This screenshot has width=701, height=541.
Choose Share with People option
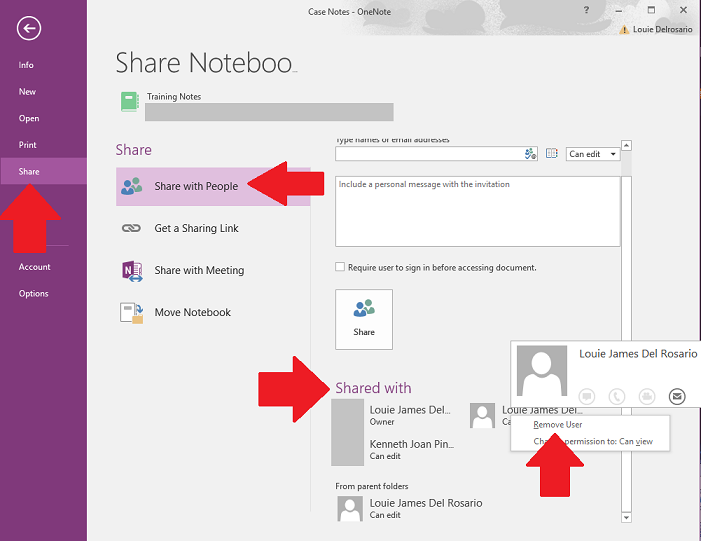[x=213, y=186]
